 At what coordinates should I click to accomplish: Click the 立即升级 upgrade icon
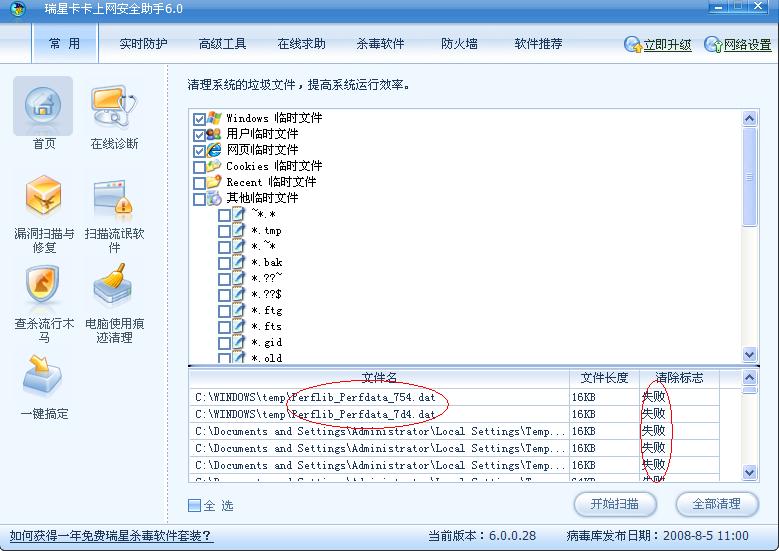(633, 44)
